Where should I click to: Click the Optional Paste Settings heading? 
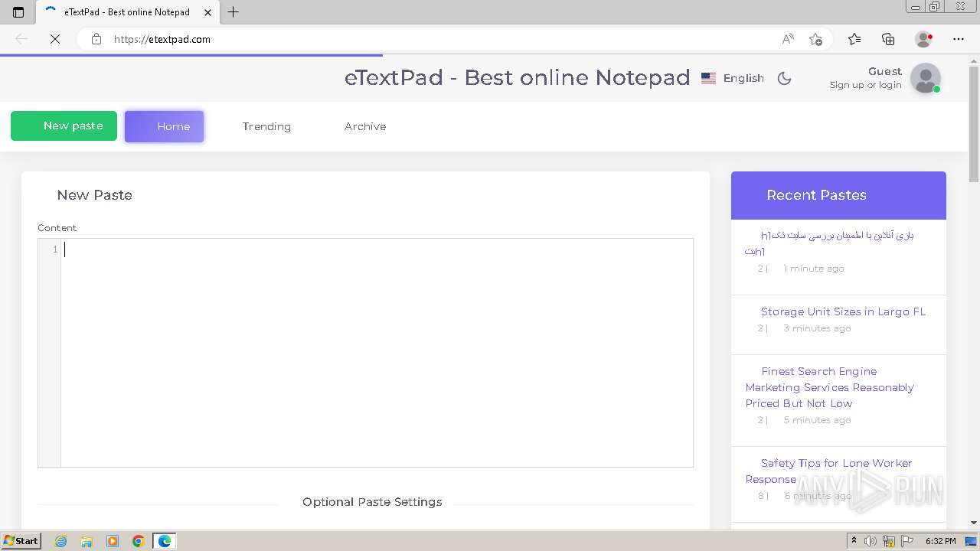click(372, 502)
